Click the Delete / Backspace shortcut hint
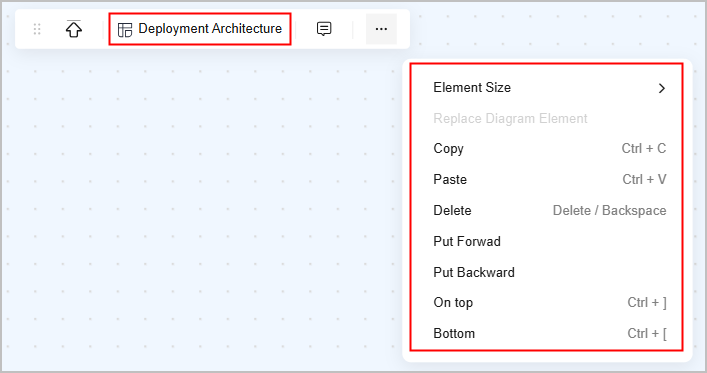This screenshot has width=707, height=373. pos(610,211)
